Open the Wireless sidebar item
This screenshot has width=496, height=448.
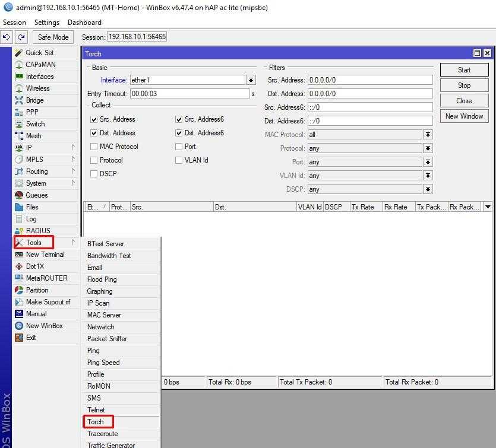[x=37, y=88]
